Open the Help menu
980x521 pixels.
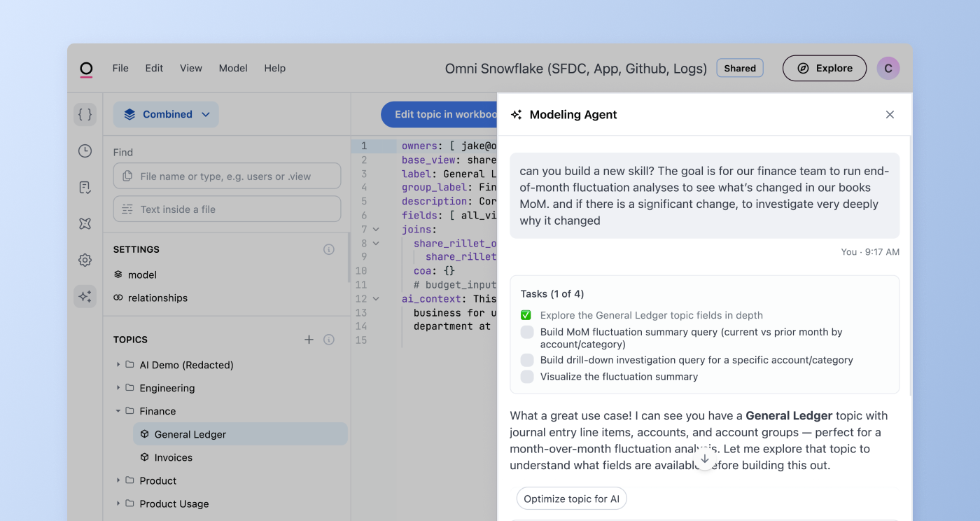point(274,68)
